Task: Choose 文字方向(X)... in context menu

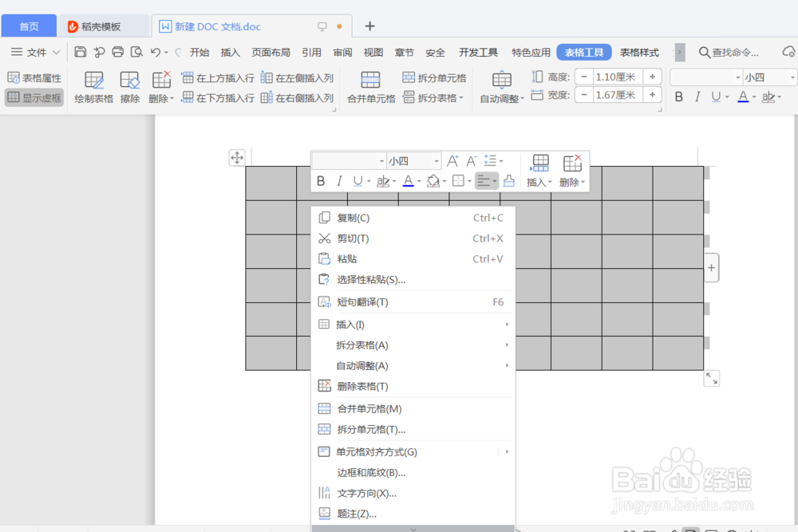Action: (413, 494)
